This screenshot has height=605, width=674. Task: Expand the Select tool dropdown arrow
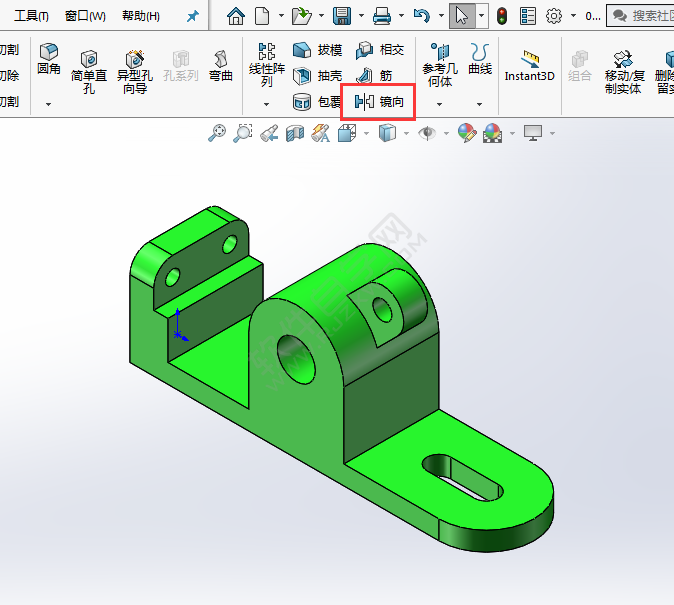click(482, 16)
